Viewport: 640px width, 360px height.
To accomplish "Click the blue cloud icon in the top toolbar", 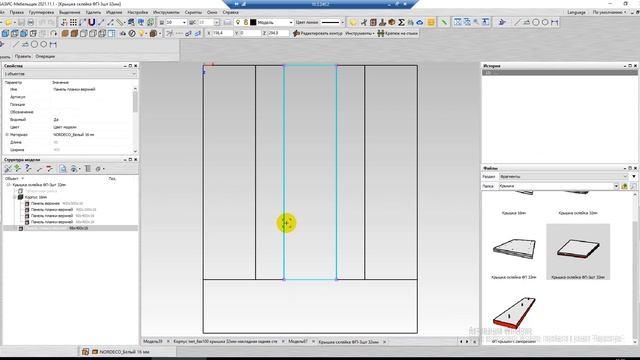I will click(x=420, y=22).
